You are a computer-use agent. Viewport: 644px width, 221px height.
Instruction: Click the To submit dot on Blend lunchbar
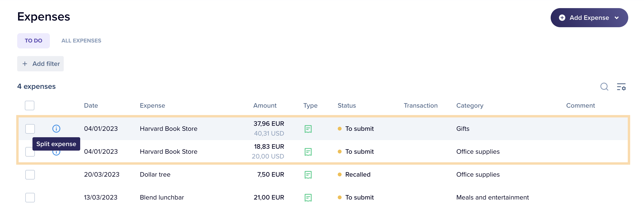click(339, 197)
